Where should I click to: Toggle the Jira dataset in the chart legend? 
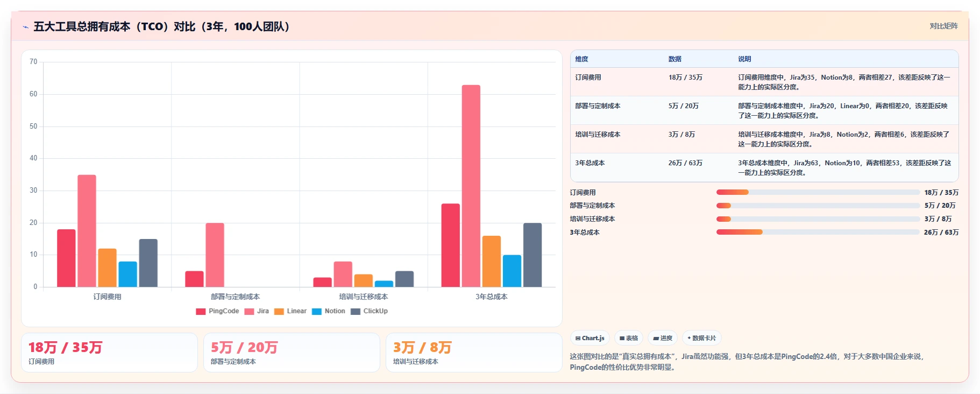257,311
